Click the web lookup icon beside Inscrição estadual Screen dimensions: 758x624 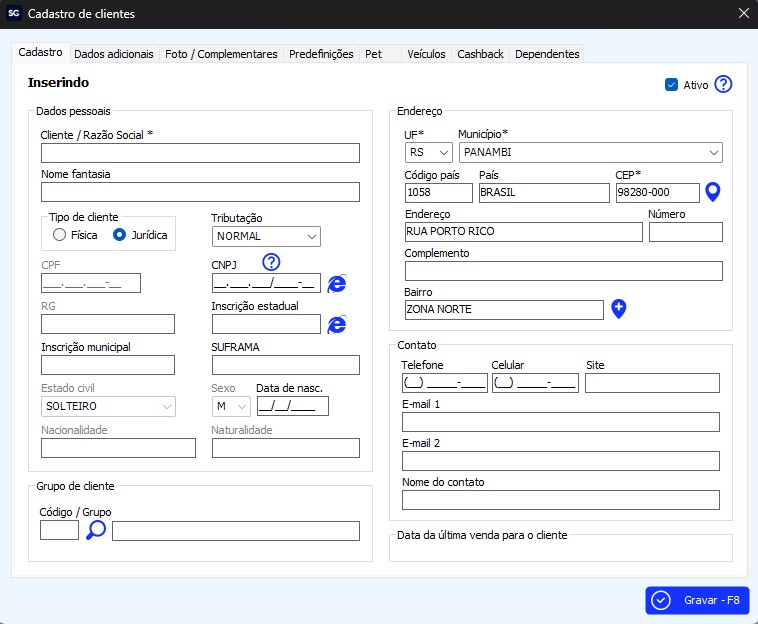point(337,324)
